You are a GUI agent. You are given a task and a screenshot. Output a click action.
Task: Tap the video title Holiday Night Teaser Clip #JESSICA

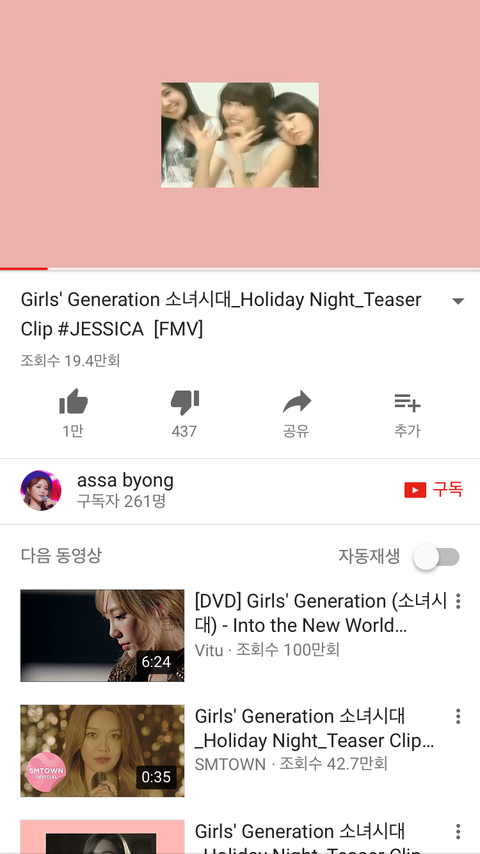coord(221,314)
